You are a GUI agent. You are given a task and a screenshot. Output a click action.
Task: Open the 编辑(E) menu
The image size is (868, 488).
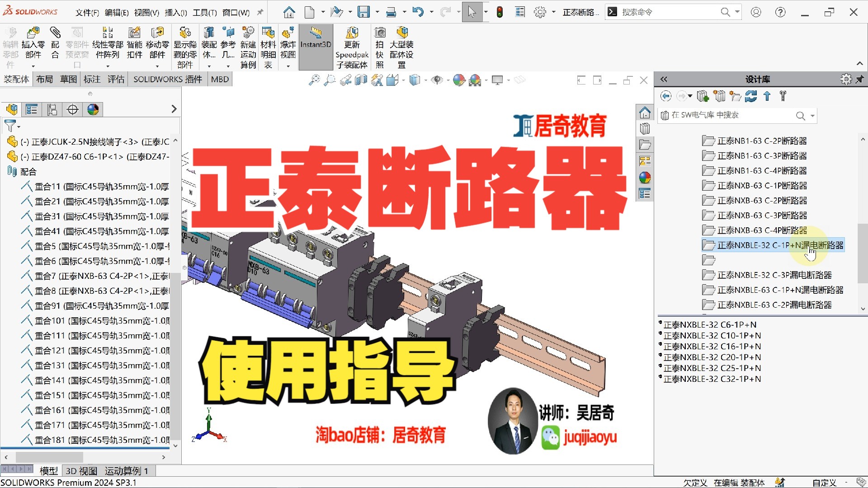point(117,13)
